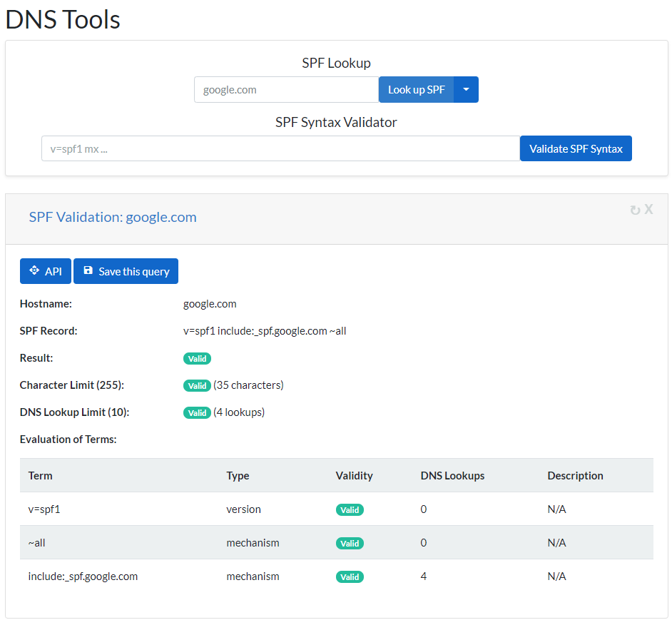The width and height of the screenshot is (672, 625).
Task: Click Valid badge in include:_spf.google.com row
Action: tap(350, 576)
